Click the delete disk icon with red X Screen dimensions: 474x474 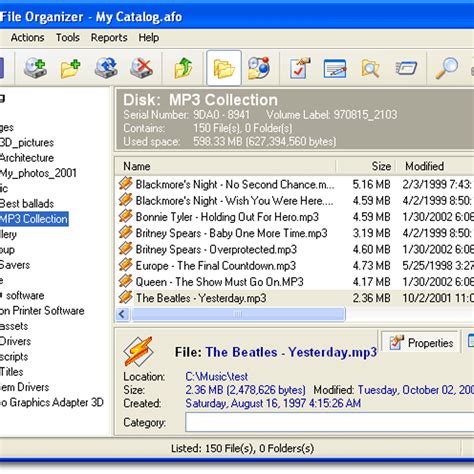tap(141, 68)
